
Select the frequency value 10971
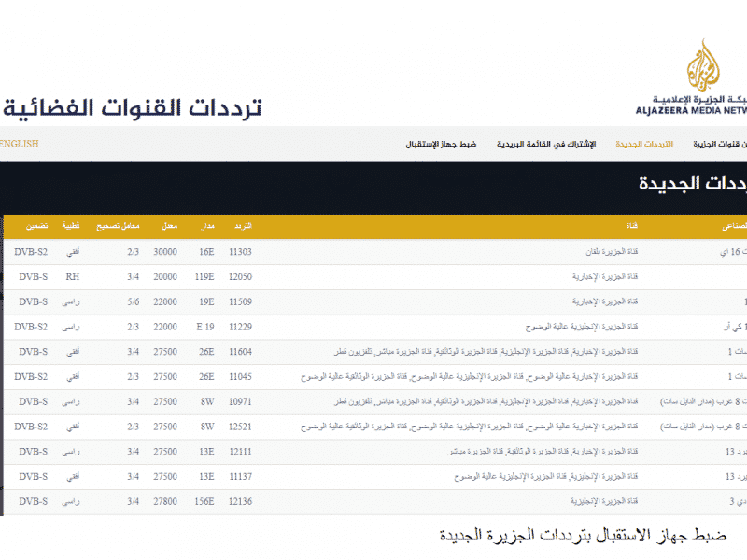pyautogui.click(x=240, y=402)
